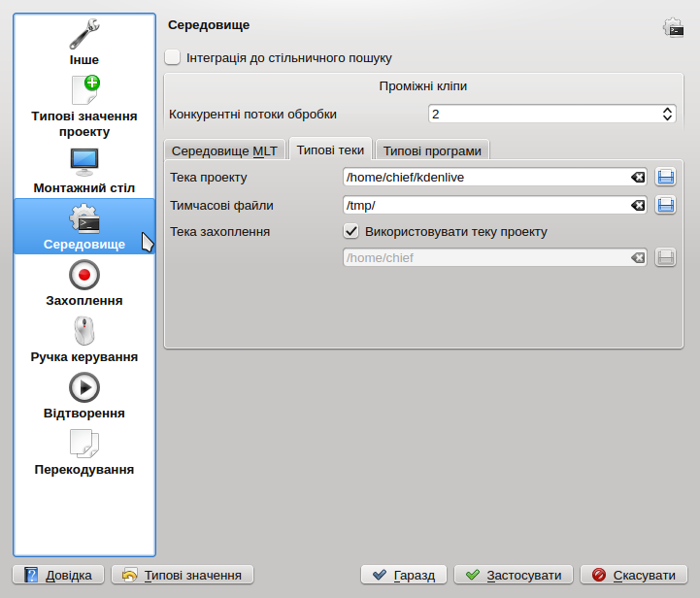The width and height of the screenshot is (700, 598).
Task: Open the Інше settings section
Action: [x=84, y=42]
